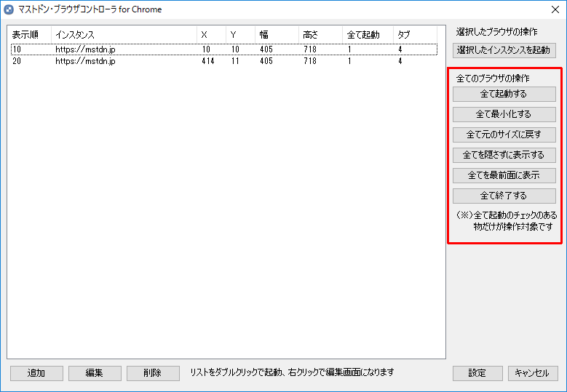Click the app icon in title bar
567x392 pixels.
(9, 9)
